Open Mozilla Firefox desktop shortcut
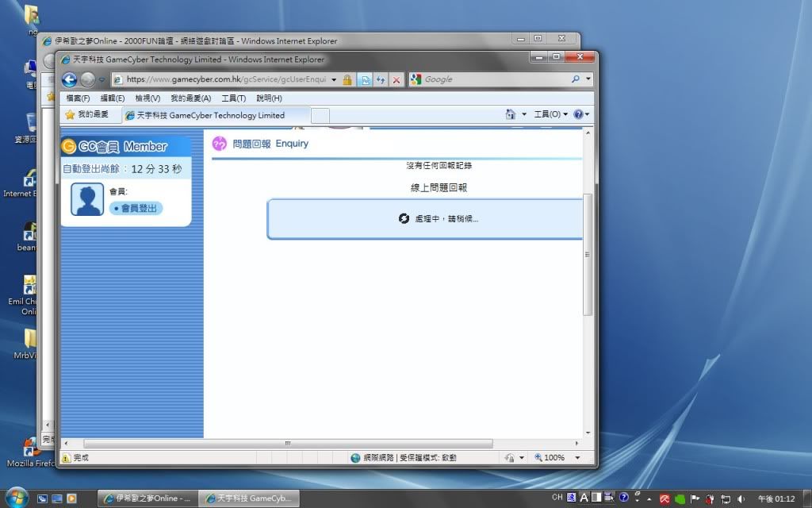 click(x=30, y=452)
